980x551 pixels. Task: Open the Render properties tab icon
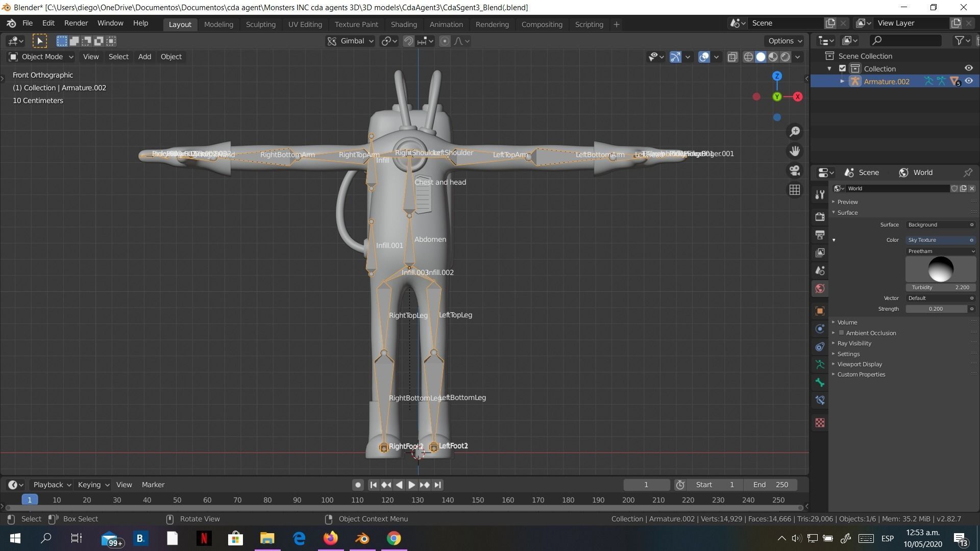820,217
